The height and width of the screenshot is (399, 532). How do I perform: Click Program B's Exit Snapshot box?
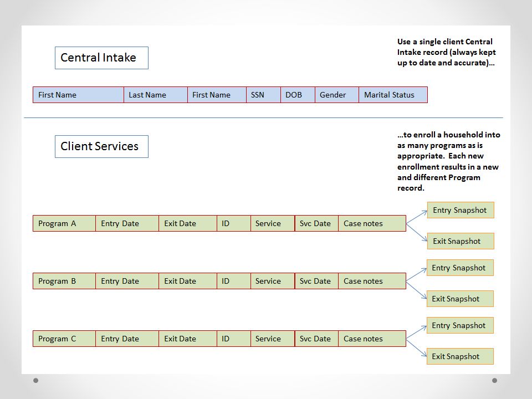coord(460,299)
